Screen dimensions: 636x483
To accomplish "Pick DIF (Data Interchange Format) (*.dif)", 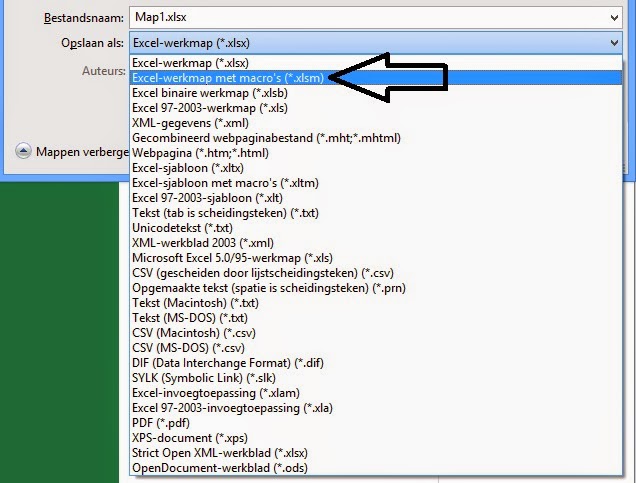I will pos(376,363).
